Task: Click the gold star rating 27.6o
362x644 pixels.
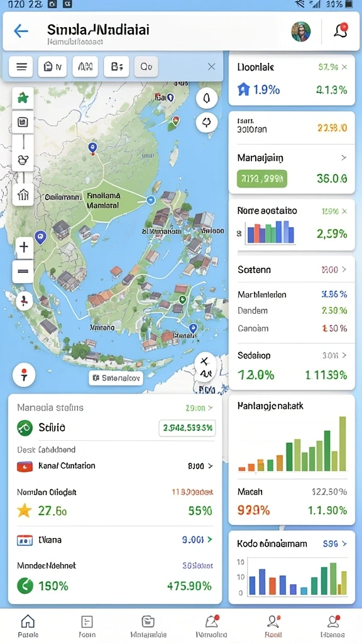Action: (25, 511)
